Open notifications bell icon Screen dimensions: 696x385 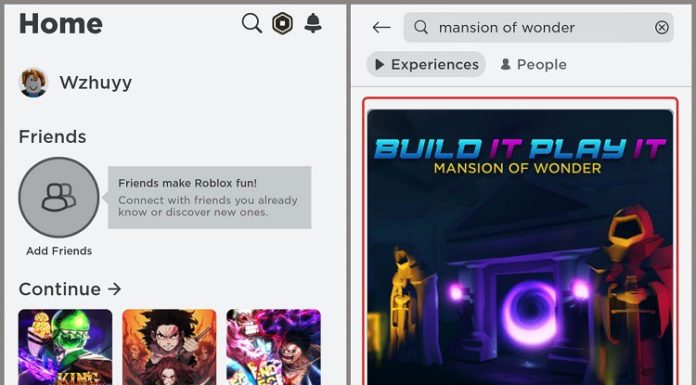[x=313, y=23]
